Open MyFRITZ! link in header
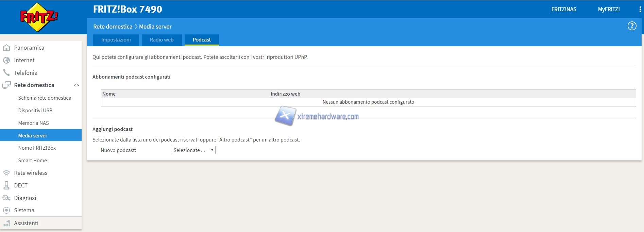Image resolution: width=644 pixels, height=232 pixels. (x=609, y=10)
